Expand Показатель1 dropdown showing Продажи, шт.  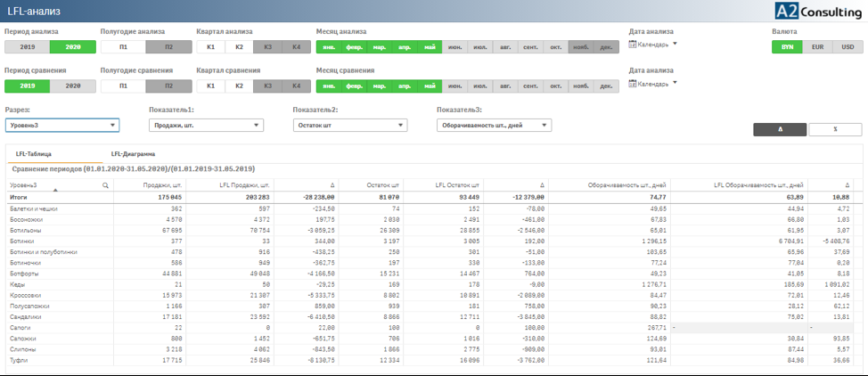pos(206,125)
